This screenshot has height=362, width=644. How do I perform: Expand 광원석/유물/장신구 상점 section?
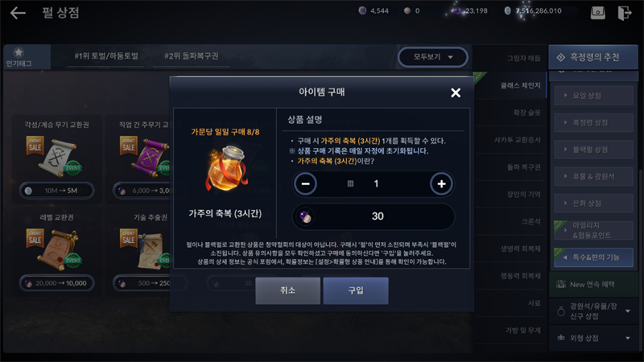point(593,311)
